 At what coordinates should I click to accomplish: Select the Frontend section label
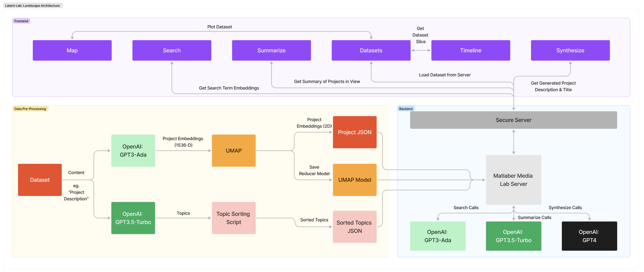21,21
